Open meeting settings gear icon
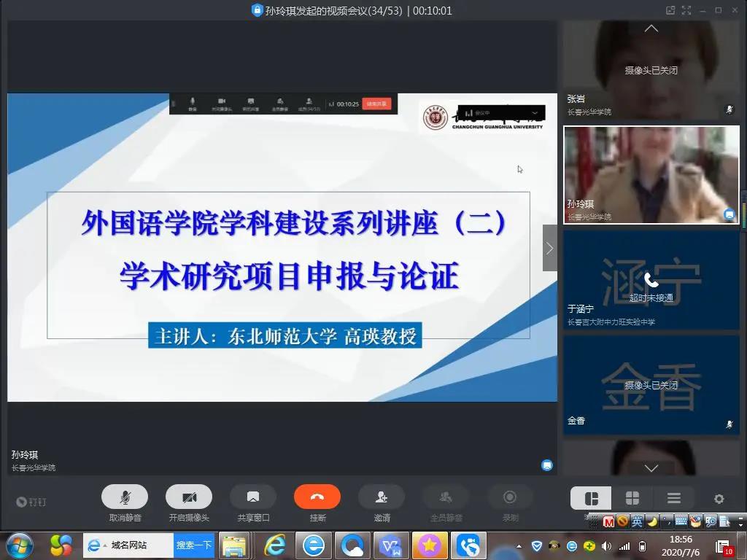The height and width of the screenshot is (560, 747). click(719, 499)
